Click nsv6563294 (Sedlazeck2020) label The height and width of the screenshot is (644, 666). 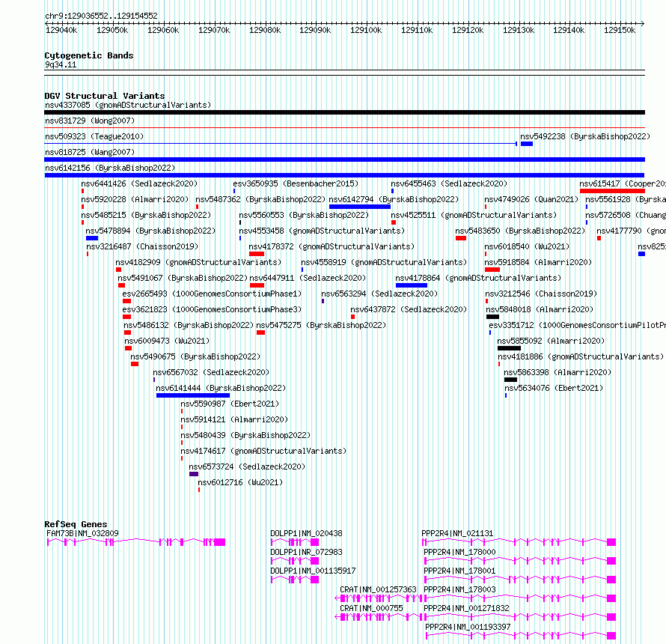[379, 294]
